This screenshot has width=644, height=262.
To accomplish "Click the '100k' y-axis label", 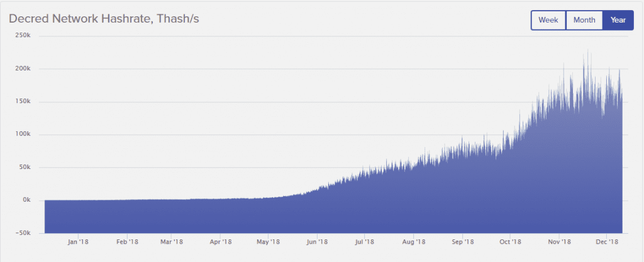I will (x=24, y=134).
